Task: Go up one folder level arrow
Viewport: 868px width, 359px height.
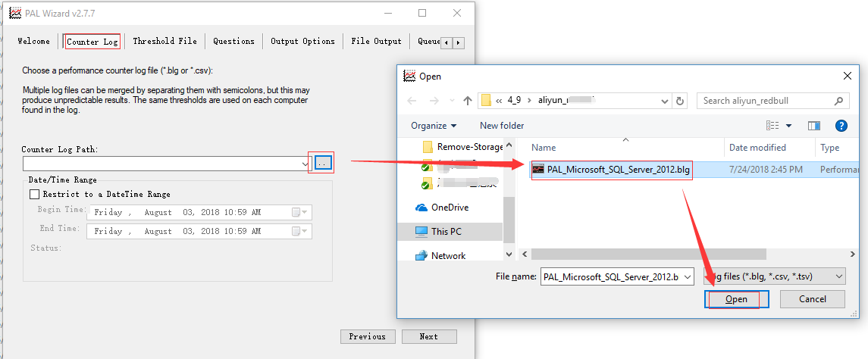Action: 468,101
